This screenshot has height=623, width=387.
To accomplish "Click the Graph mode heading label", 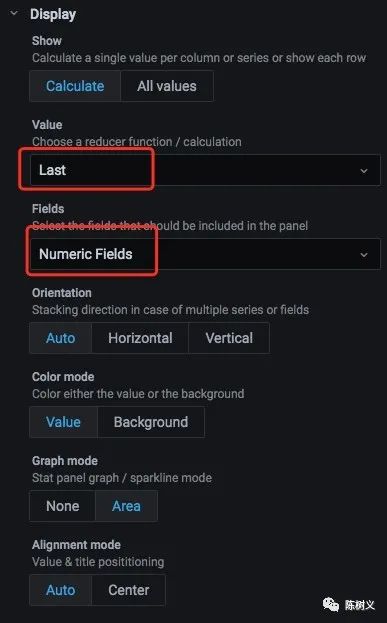I will 65,461.
